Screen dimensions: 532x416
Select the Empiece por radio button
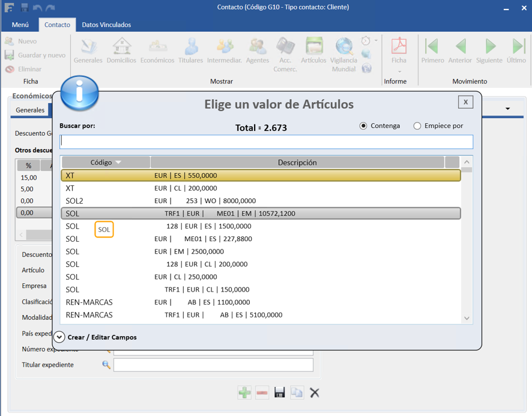point(417,126)
